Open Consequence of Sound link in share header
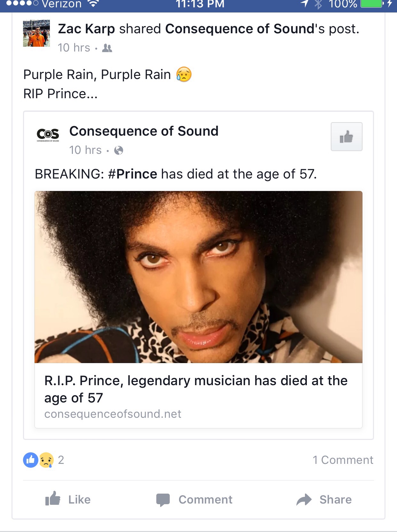 tap(240, 29)
